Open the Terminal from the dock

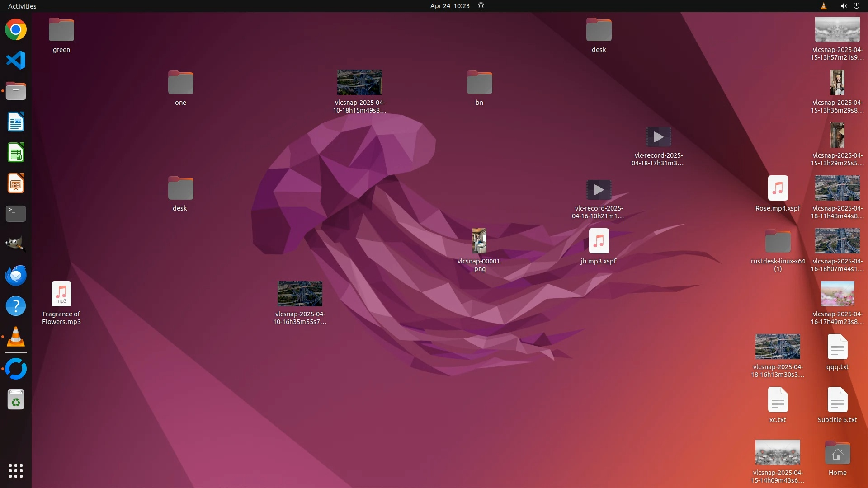click(x=16, y=214)
